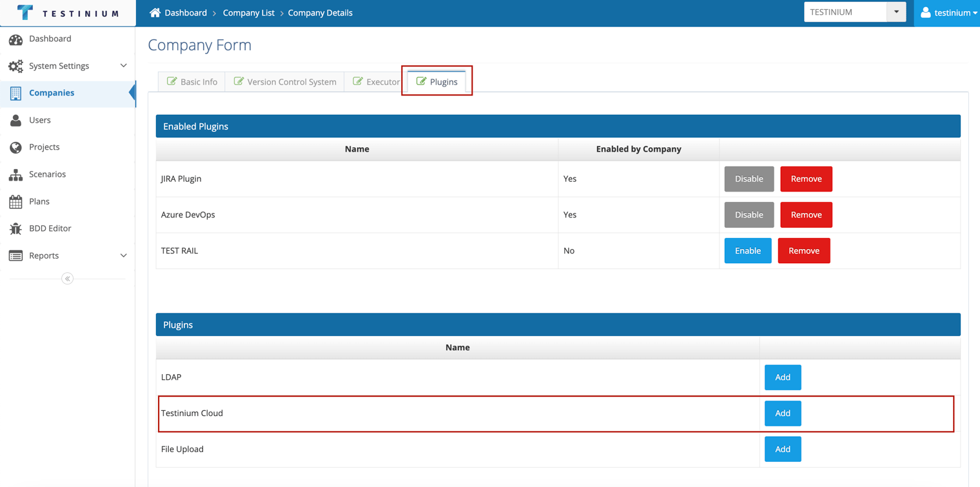
Task: Open the testinium user menu caret
Action: pos(975,13)
